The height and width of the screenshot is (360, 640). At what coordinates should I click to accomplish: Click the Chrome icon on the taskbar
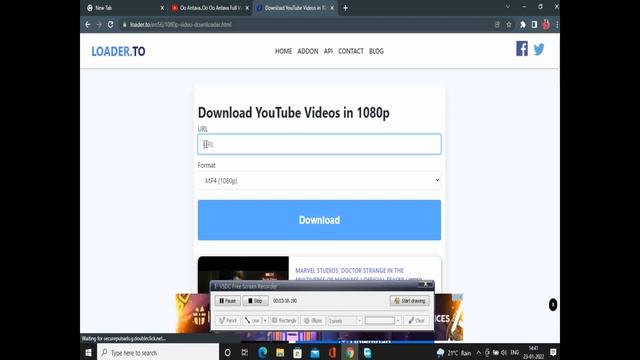(350, 353)
